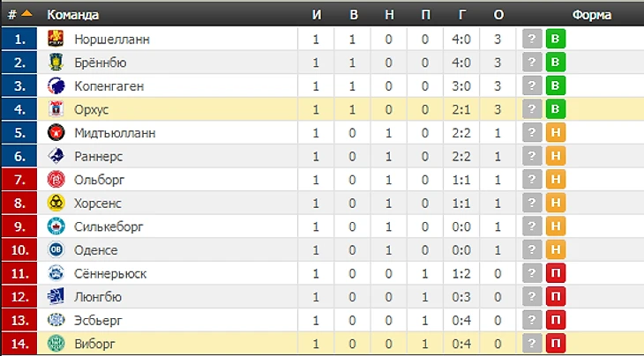This screenshot has width=644, height=356.
Task: Click the Хорсенс yellow club logo
Action: tap(56, 203)
